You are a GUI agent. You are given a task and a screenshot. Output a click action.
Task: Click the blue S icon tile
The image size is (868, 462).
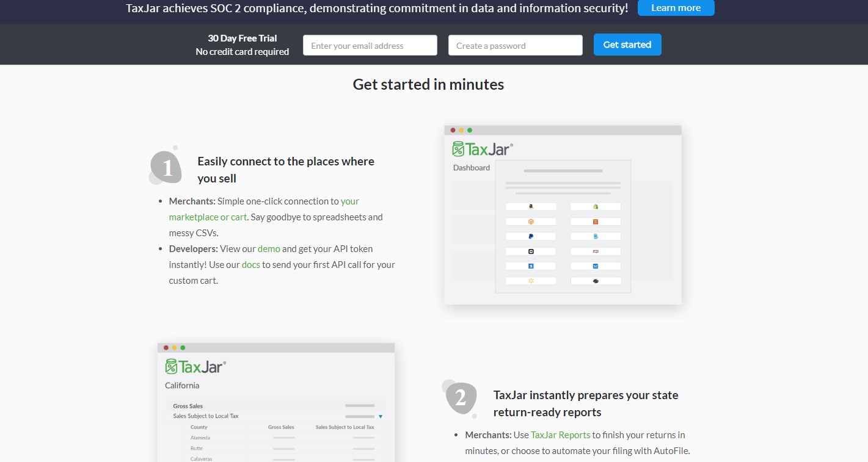point(531,265)
